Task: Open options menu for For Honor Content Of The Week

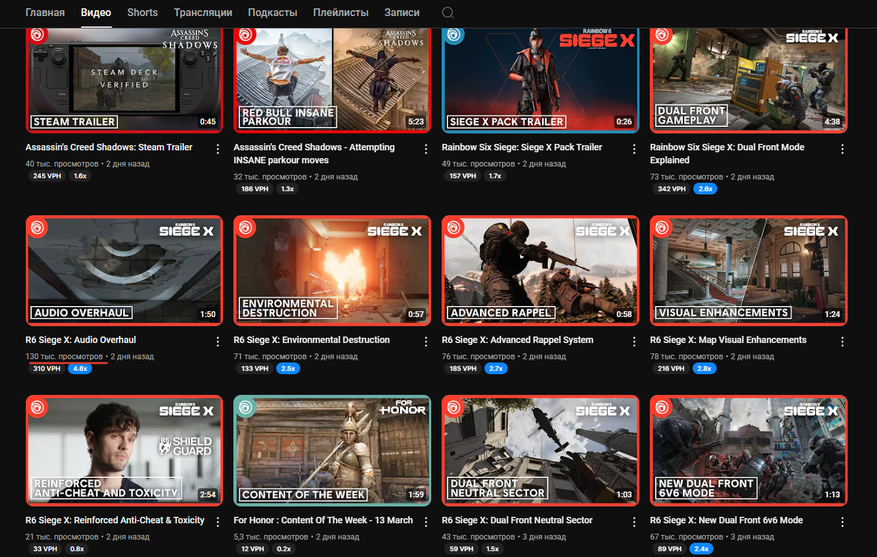Action: (x=426, y=522)
